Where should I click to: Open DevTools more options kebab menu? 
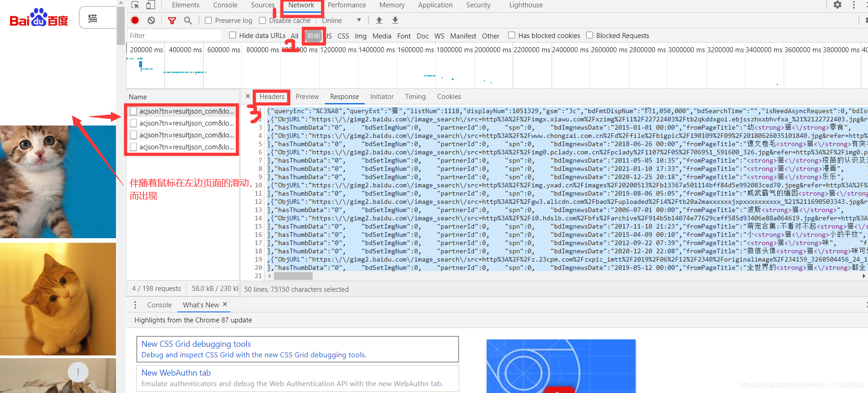point(854,5)
